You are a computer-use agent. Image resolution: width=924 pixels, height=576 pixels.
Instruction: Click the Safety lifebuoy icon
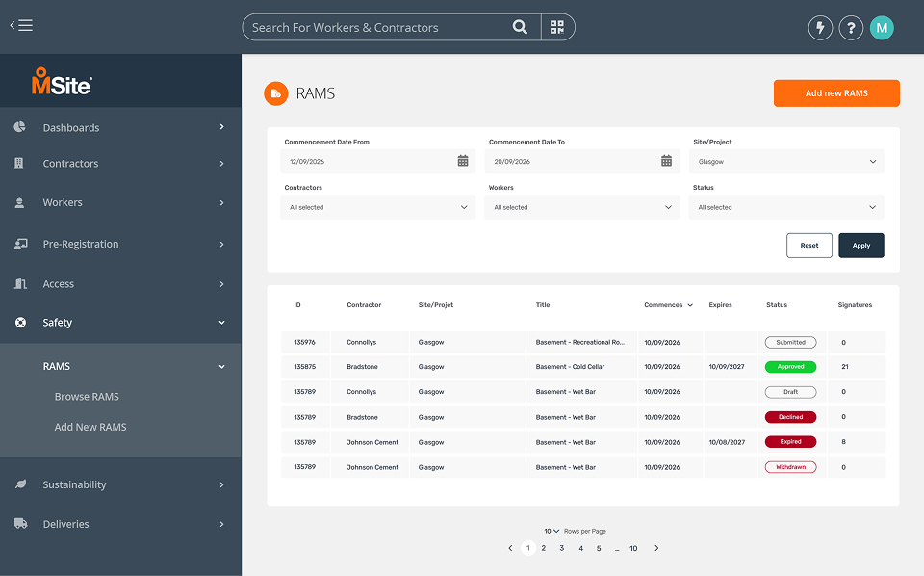pyautogui.click(x=20, y=322)
